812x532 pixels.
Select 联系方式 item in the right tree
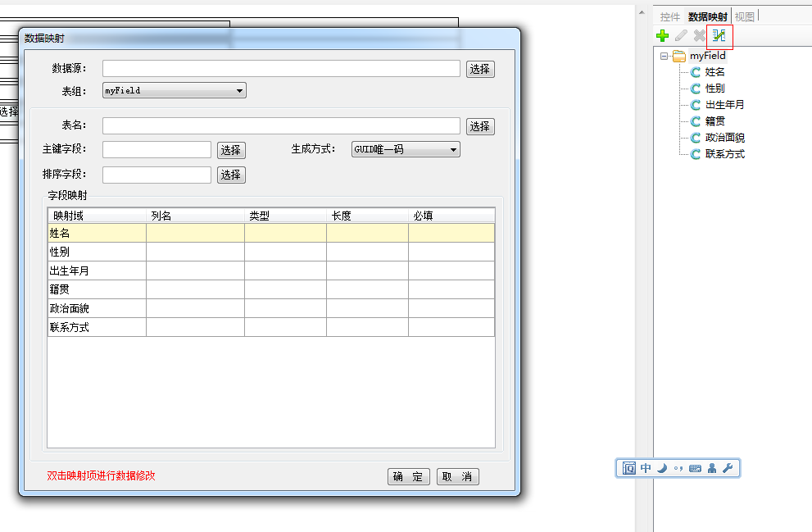[724, 154]
